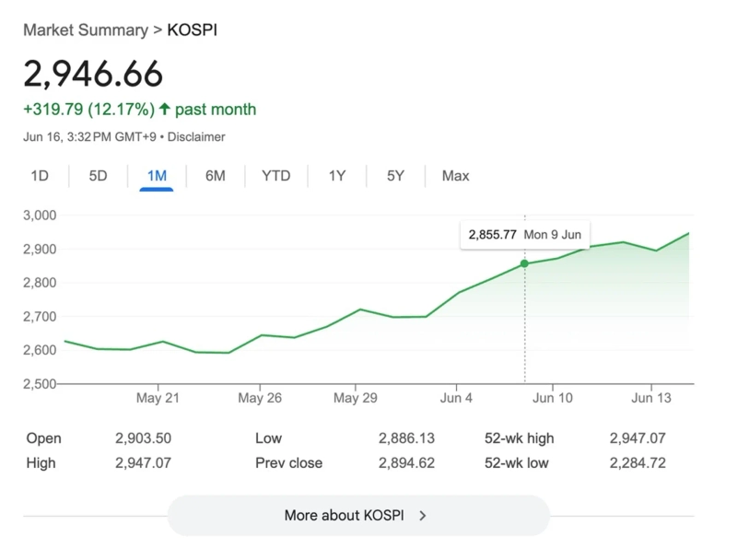Click the chevron arrow beside More about KOSPI

[x=423, y=516]
